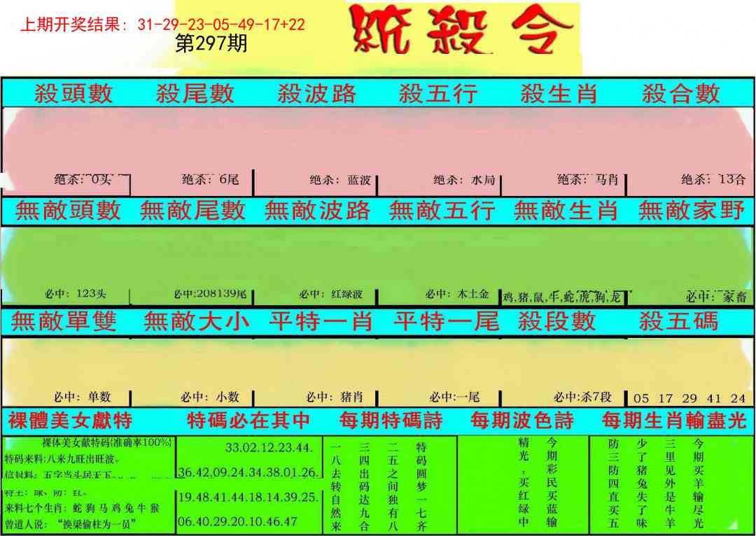
Task: Open the 殺波路 header
Action: (316, 93)
